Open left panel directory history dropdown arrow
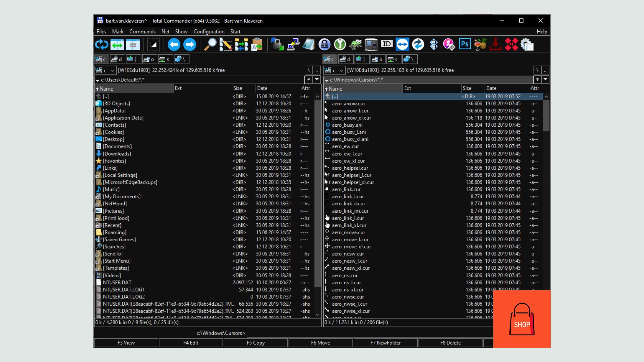Screen dimensions: 644x362 [x=317, y=79]
